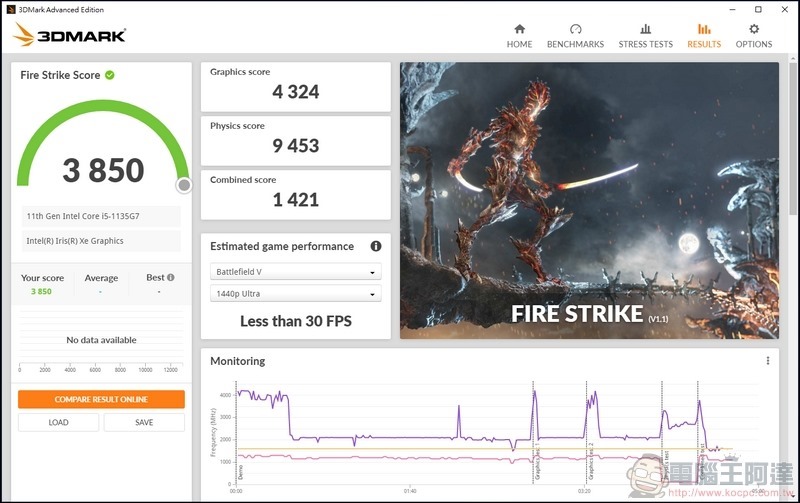This screenshot has height=503, width=800.
Task: Click the Fire Strike preview image
Action: click(589, 200)
